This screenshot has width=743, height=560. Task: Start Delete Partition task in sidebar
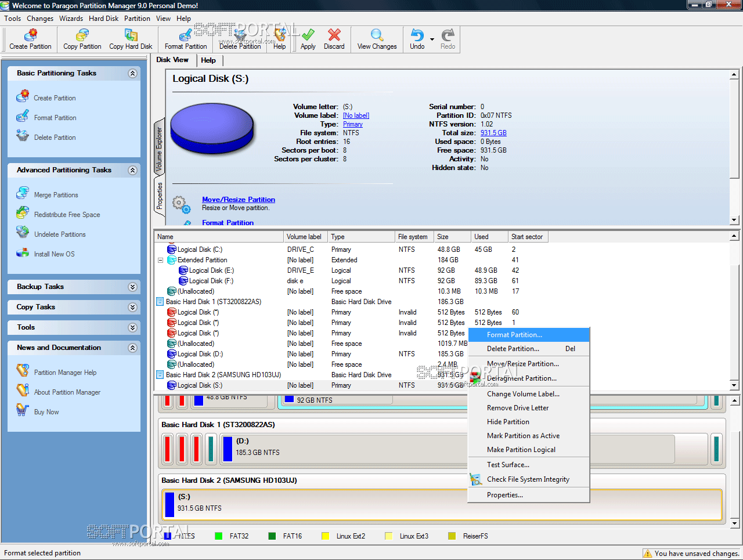pos(55,138)
